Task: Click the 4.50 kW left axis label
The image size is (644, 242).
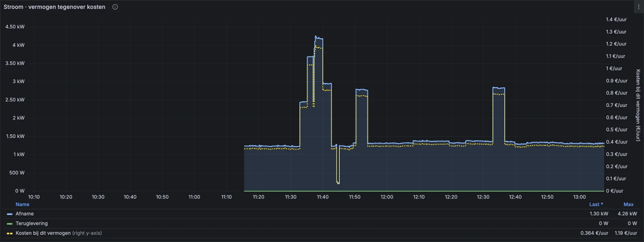Action: (15, 27)
